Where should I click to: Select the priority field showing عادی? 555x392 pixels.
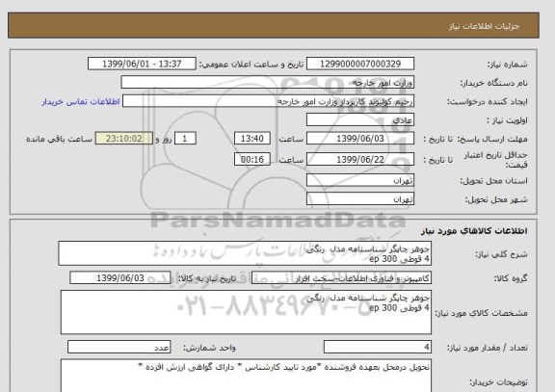click(360, 119)
